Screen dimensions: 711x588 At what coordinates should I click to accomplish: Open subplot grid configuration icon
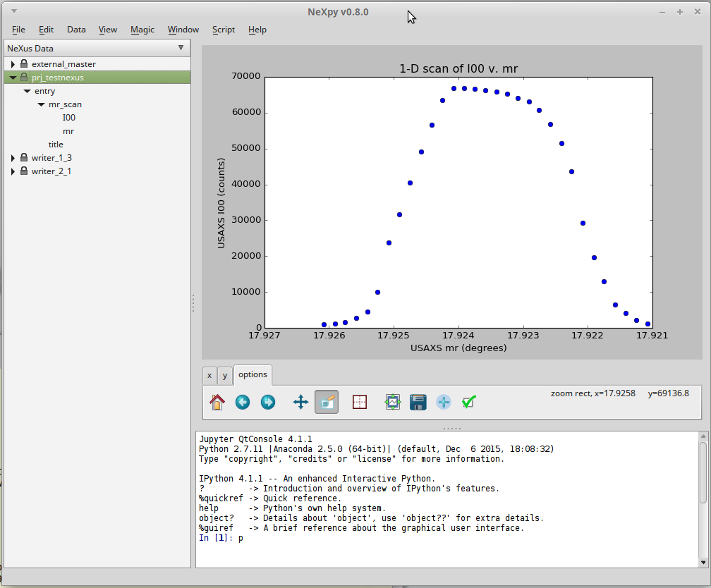[359, 402]
